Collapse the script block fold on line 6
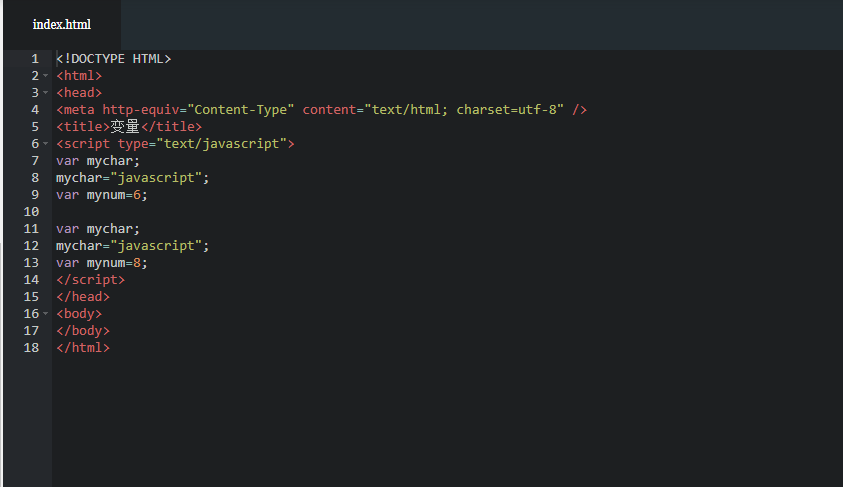This screenshot has height=487, width=843. [x=46, y=144]
